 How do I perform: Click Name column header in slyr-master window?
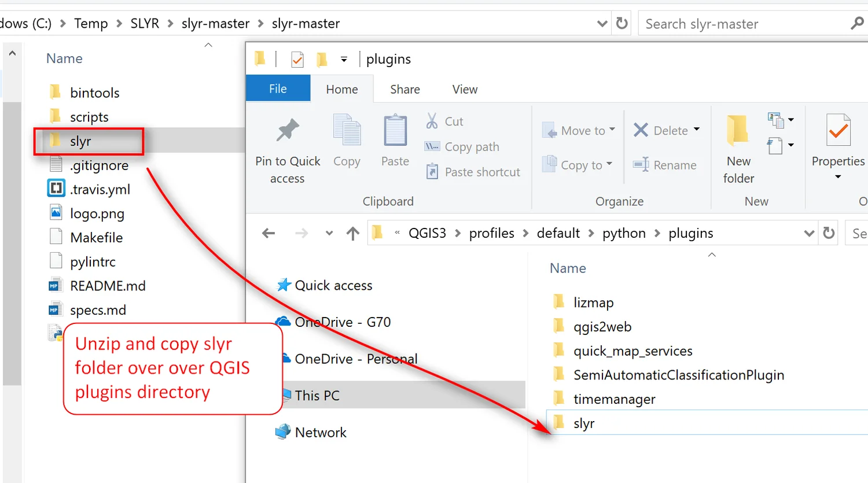pyautogui.click(x=64, y=58)
